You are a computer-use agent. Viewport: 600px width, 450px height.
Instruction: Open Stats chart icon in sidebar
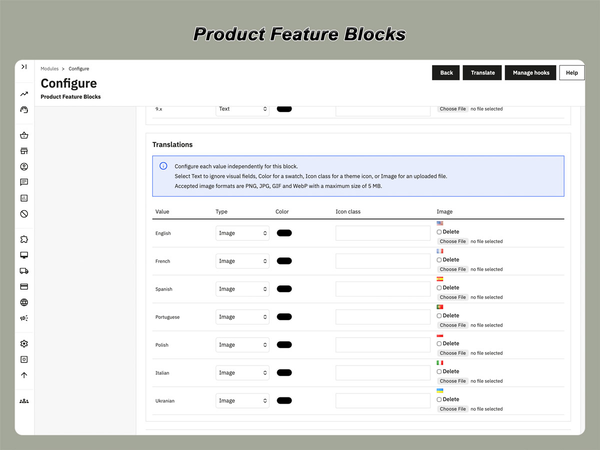pyautogui.click(x=24, y=198)
